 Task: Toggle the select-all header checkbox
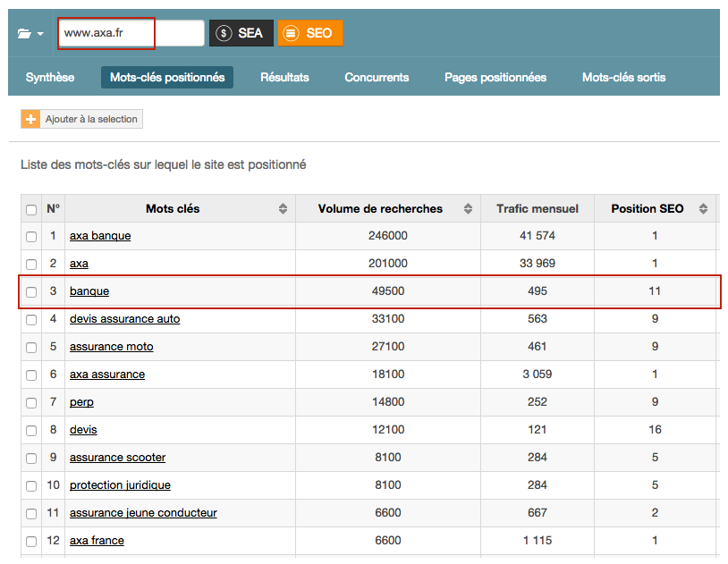click(31, 210)
